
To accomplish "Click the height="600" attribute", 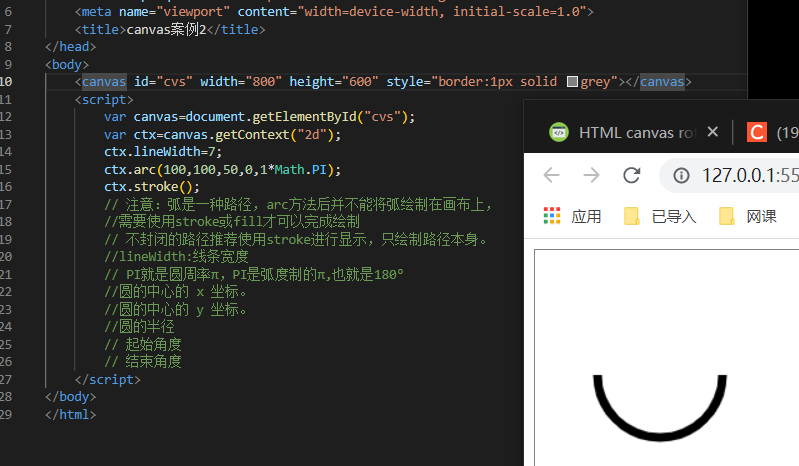I will [334, 81].
